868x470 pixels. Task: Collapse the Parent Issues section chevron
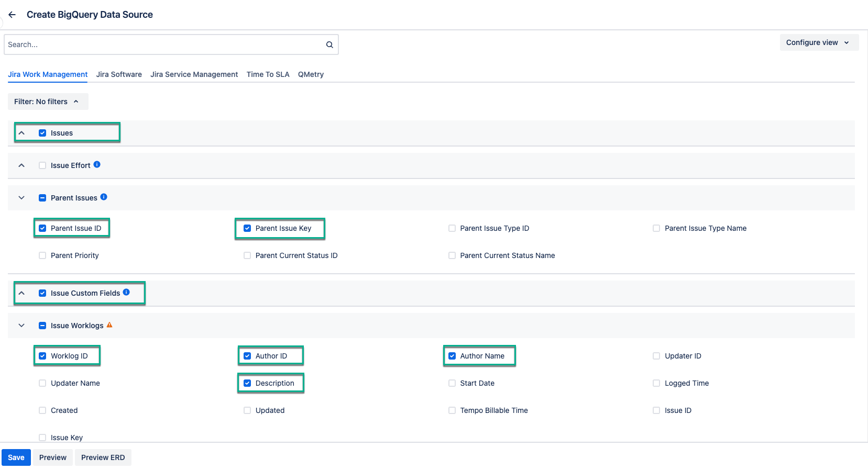(21, 198)
